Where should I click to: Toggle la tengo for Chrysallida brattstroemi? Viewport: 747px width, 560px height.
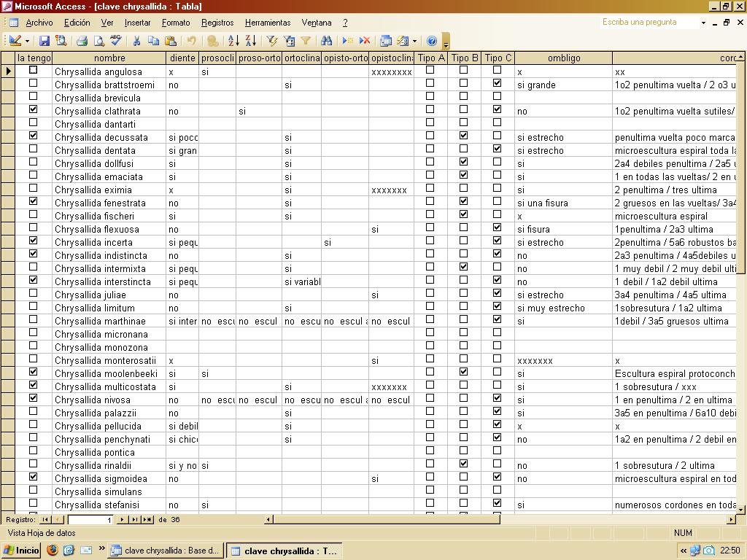[33, 83]
